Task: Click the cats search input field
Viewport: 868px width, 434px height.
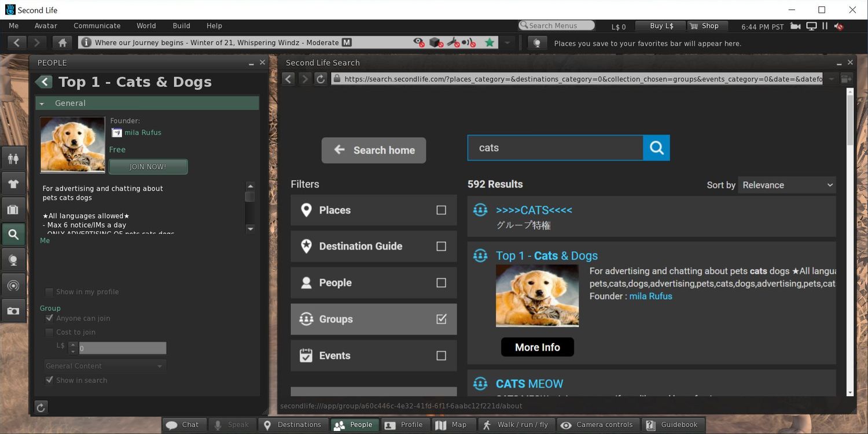Action: (x=556, y=148)
